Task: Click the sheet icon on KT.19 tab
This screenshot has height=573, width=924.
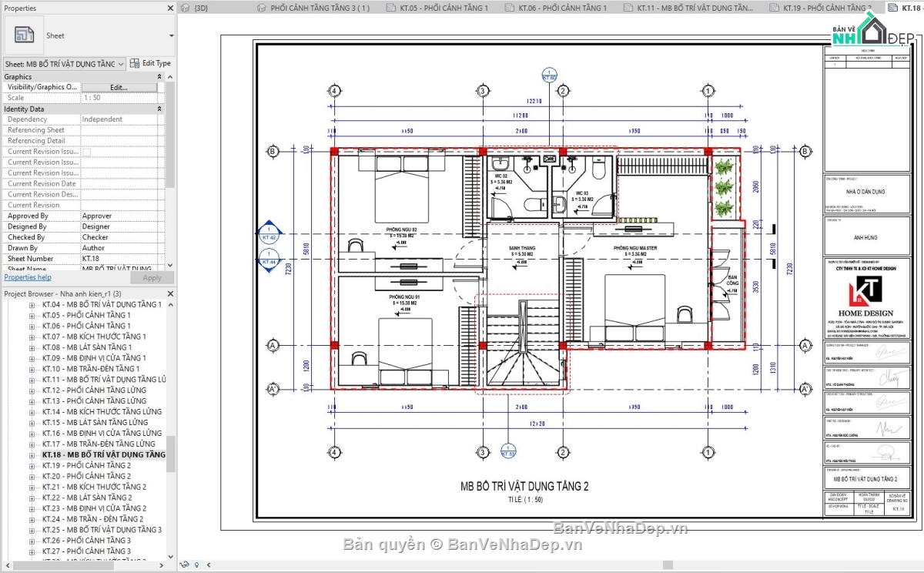Action: (775, 8)
